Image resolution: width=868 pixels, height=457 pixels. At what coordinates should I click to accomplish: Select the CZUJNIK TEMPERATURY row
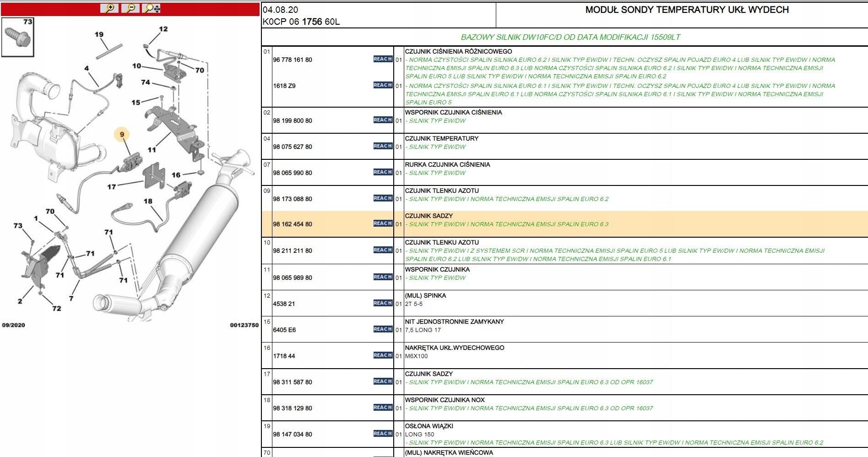click(564, 147)
